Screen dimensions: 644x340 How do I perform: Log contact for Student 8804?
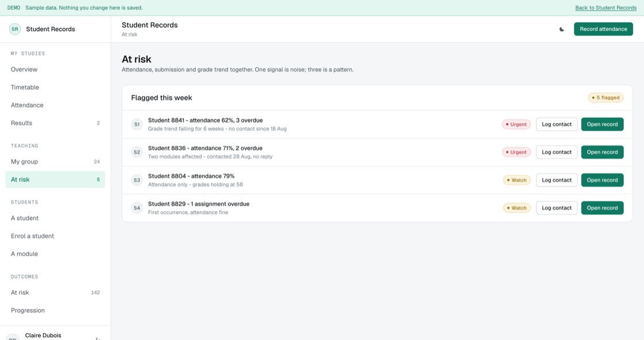(x=557, y=180)
